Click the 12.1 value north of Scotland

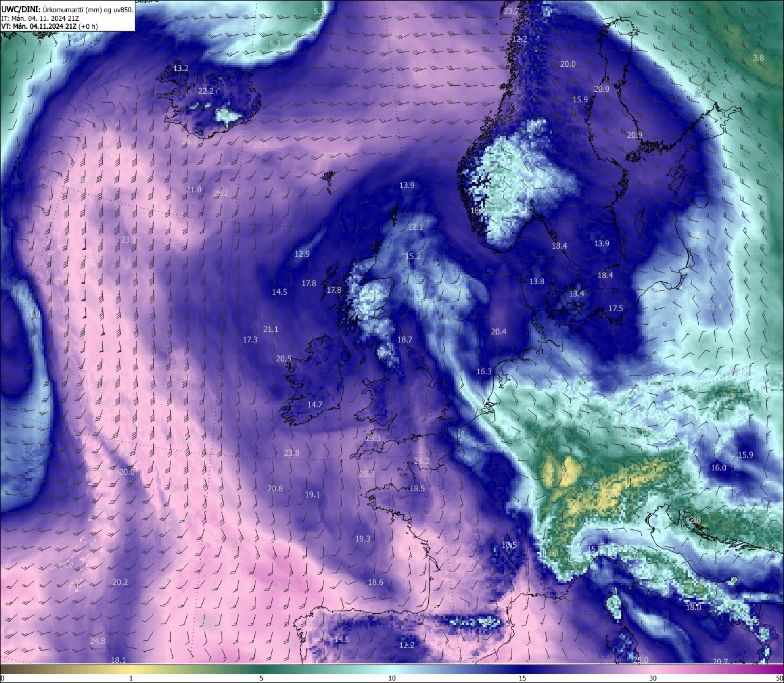point(415,227)
